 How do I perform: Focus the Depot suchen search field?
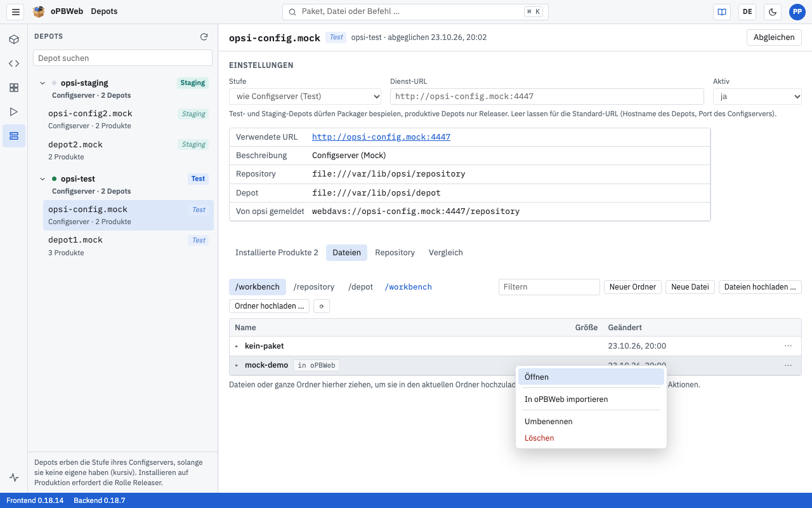tap(122, 58)
